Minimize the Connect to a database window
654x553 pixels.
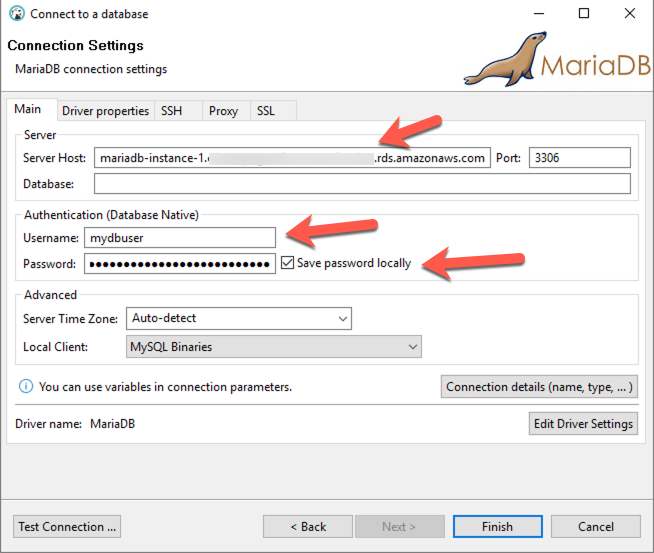pyautogui.click(x=539, y=14)
